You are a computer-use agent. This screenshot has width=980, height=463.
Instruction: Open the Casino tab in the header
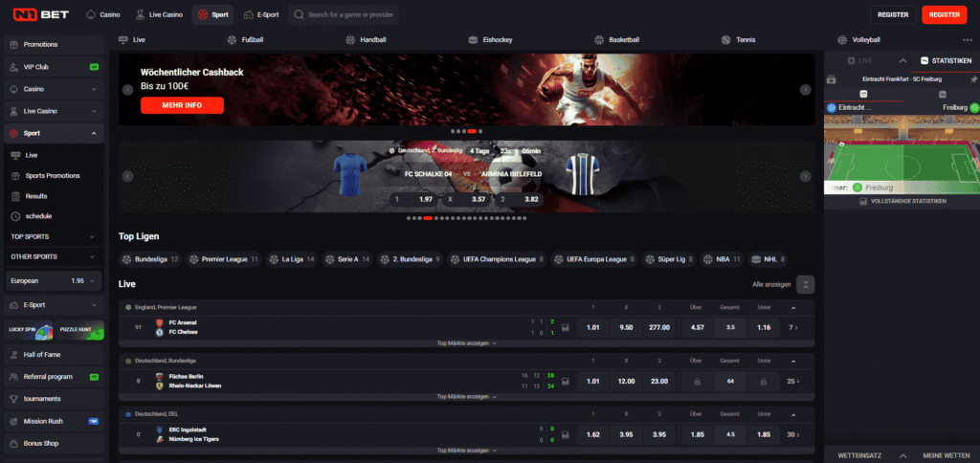coord(103,14)
